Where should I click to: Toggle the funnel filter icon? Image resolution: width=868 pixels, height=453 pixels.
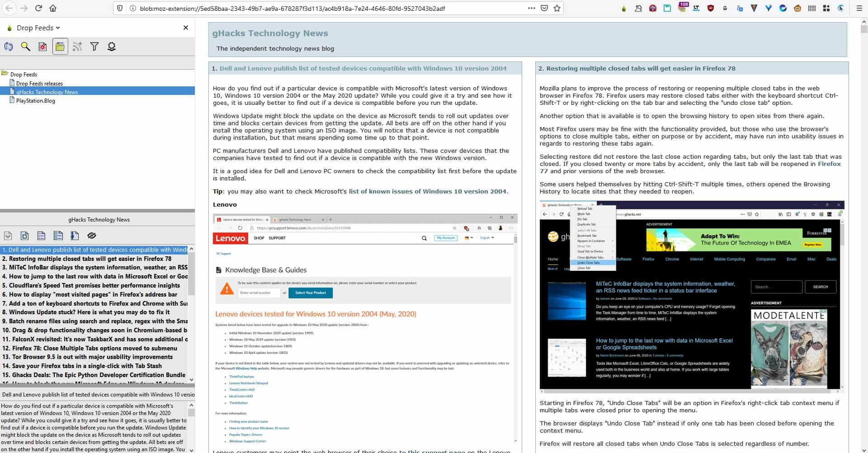click(94, 47)
